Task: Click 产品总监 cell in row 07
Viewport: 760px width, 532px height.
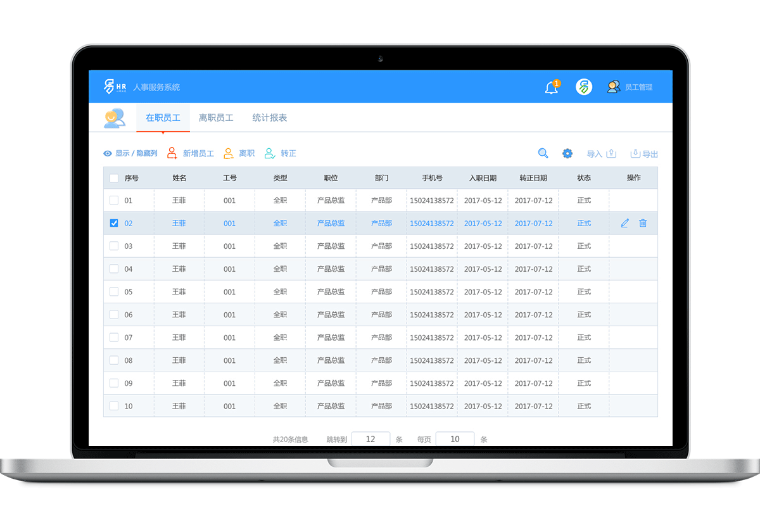Action: pos(331,338)
